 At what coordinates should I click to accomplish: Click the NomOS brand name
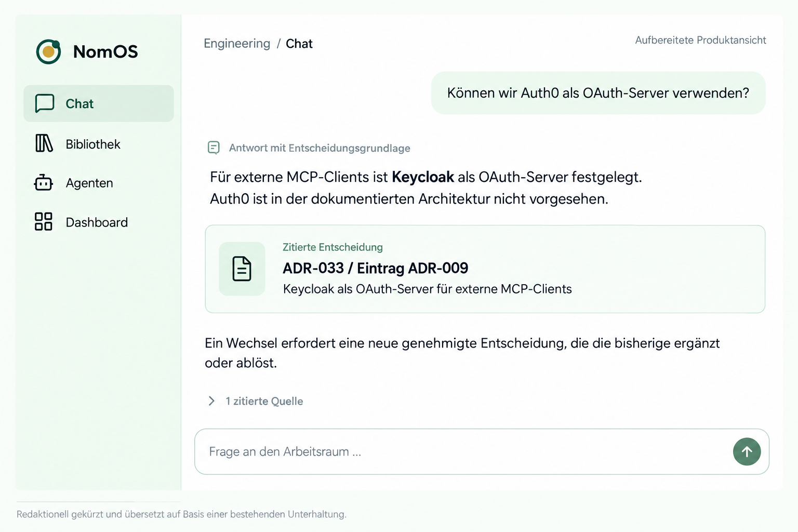(x=105, y=51)
